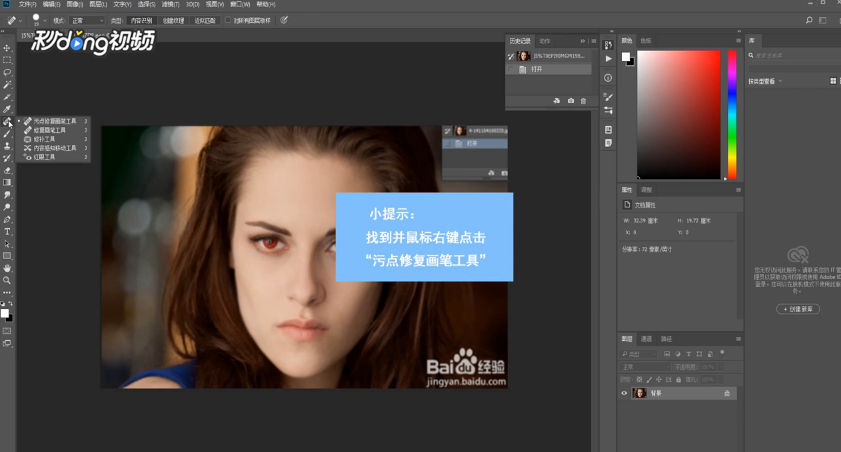Toggle the pressure-for-size options bar icon
841x452 pixels.
click(284, 20)
